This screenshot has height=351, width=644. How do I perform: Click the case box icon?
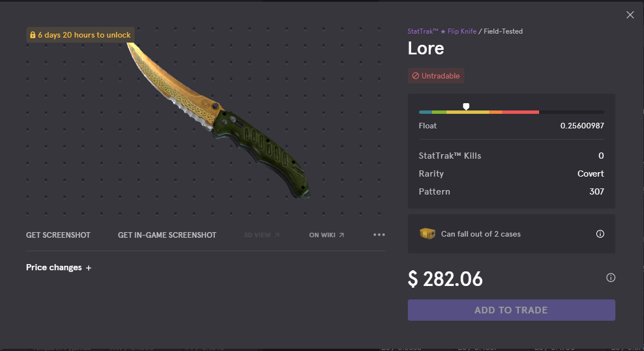pyautogui.click(x=427, y=234)
